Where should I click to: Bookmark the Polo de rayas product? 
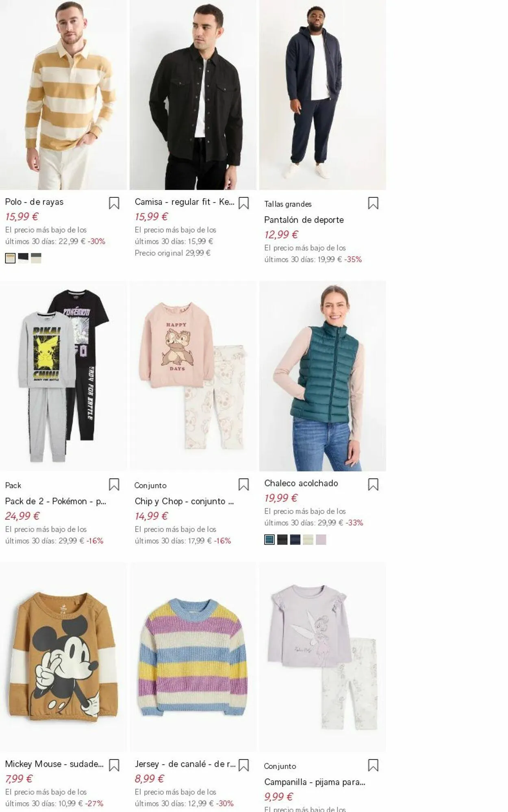pos(114,203)
